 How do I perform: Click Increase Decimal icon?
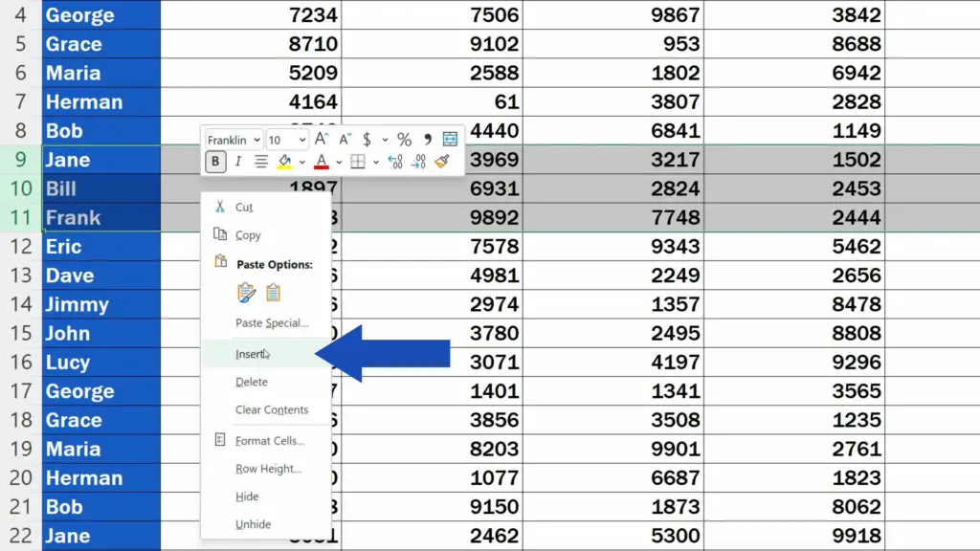395,162
